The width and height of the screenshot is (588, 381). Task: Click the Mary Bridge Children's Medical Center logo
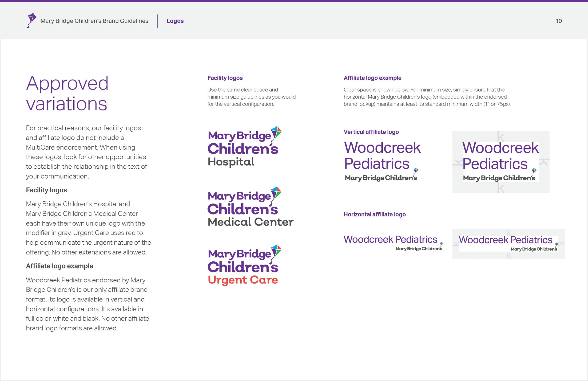pos(250,207)
